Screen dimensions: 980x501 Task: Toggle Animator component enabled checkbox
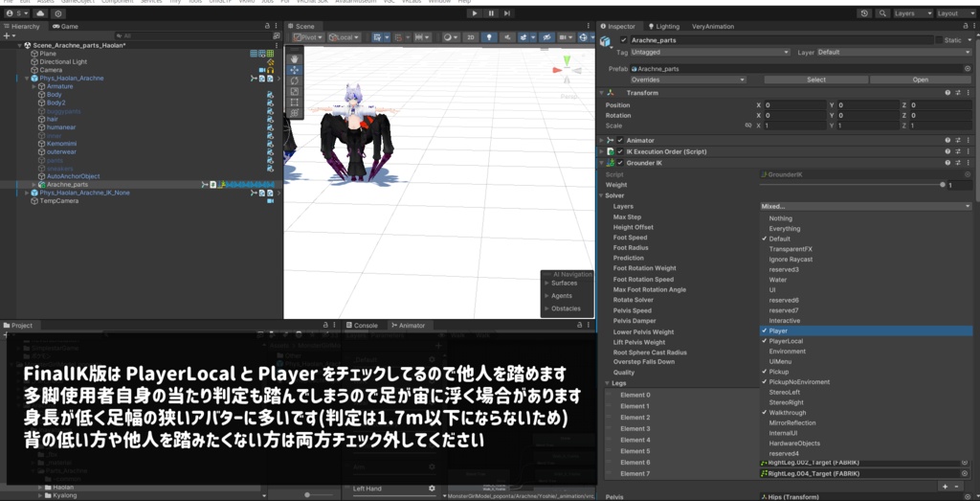tap(620, 140)
